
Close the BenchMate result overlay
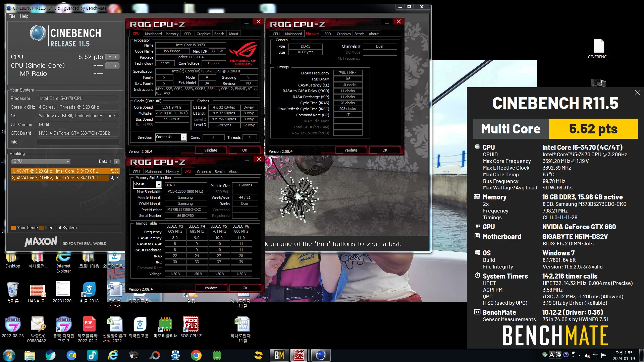click(x=638, y=93)
